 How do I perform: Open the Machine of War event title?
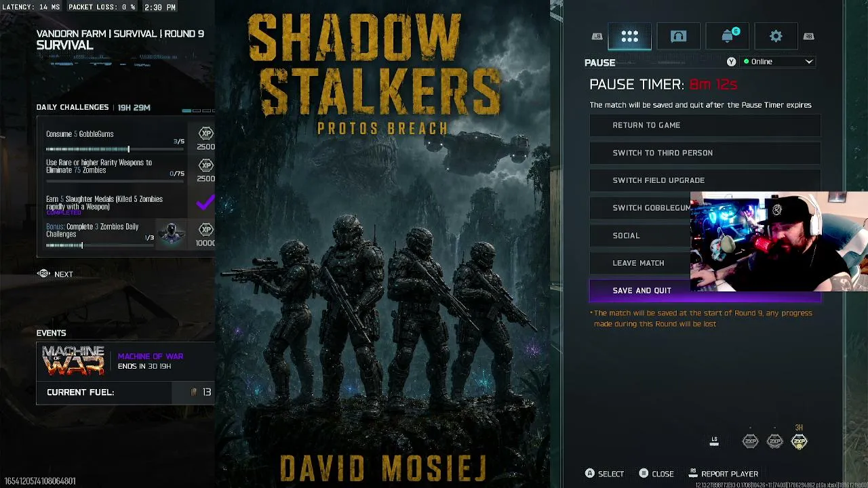coord(151,357)
